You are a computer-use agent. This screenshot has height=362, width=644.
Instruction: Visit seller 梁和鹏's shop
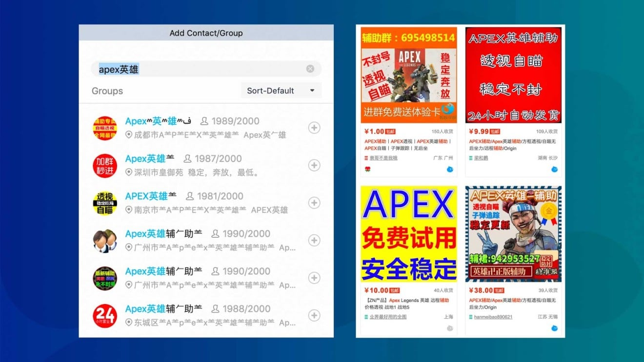coord(481,158)
